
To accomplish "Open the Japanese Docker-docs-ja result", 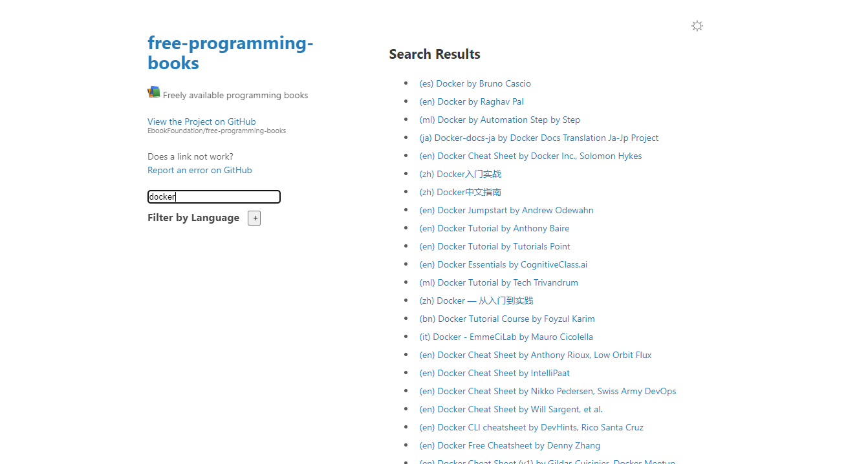I will tap(538, 138).
